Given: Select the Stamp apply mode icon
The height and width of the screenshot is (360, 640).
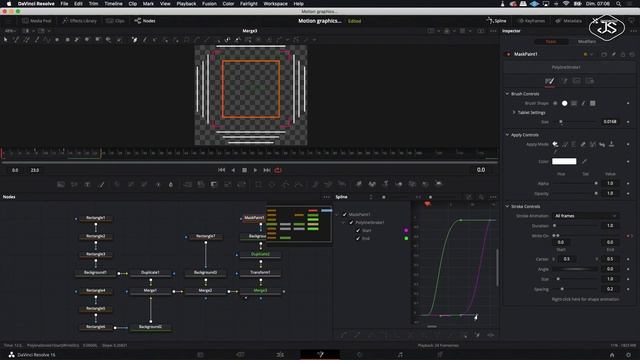Looking at the screenshot, I should click(x=611, y=144).
